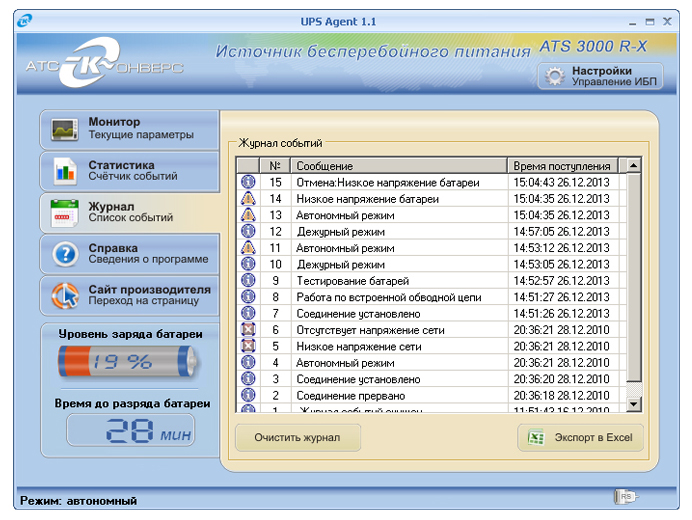Viewport: 692px width, 520px height.
Task: Select 'Отсутствует напряжение сети' message
Action: [x=370, y=330]
